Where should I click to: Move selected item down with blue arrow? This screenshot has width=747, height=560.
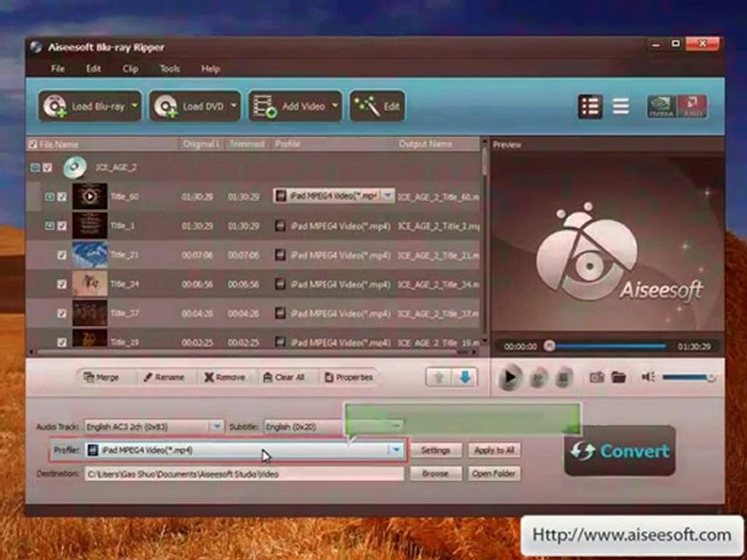(464, 378)
